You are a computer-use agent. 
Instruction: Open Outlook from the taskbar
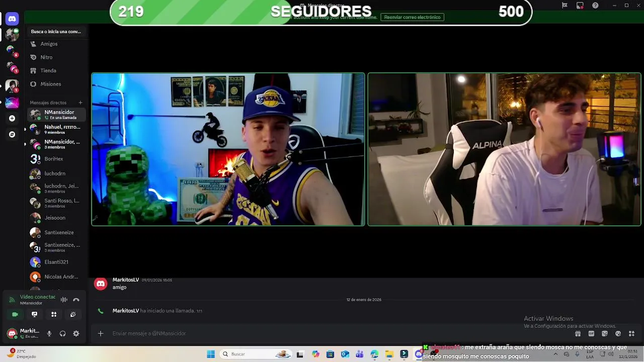(x=345, y=354)
